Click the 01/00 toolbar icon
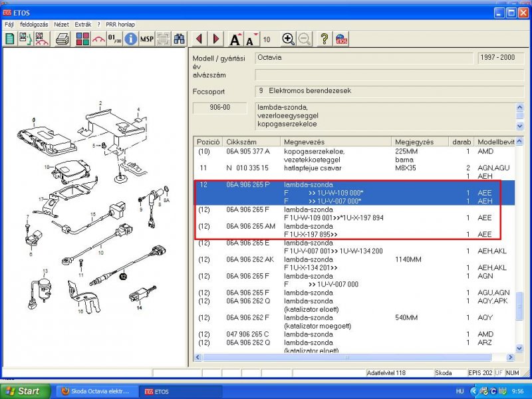Image resolution: width=532 pixels, height=399 pixels. click(114, 39)
